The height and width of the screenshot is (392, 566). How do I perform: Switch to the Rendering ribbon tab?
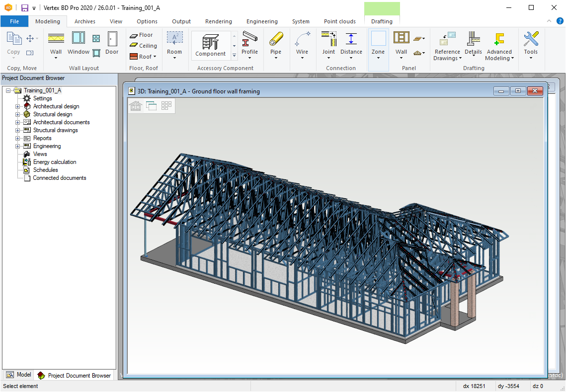click(x=219, y=21)
